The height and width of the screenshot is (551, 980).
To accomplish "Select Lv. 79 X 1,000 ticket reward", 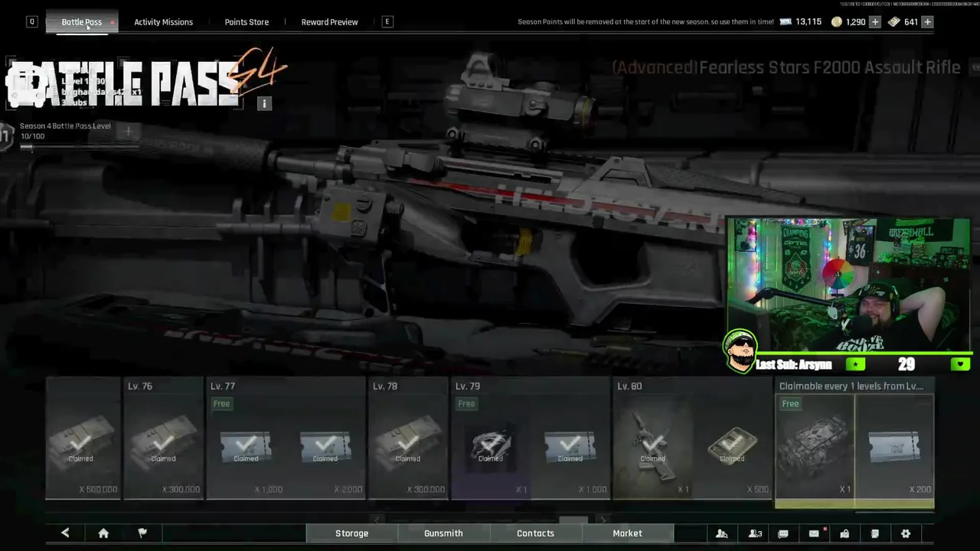I will 570,447.
